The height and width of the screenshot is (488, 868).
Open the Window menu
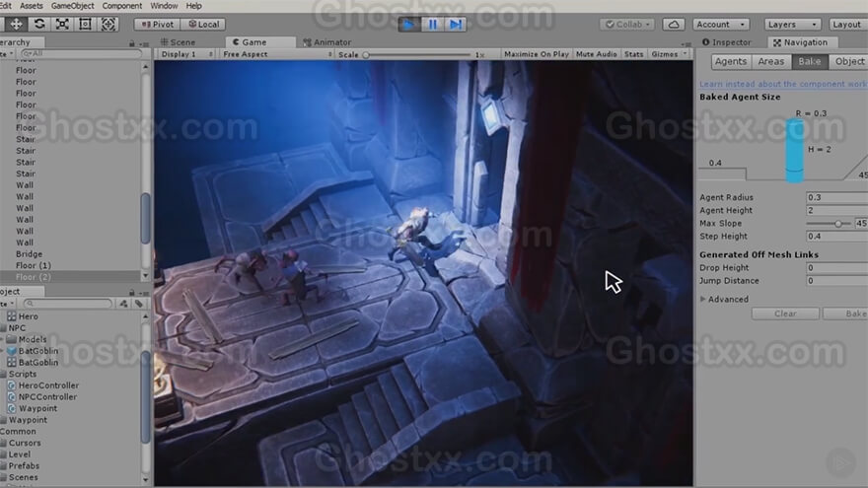[x=164, y=6]
